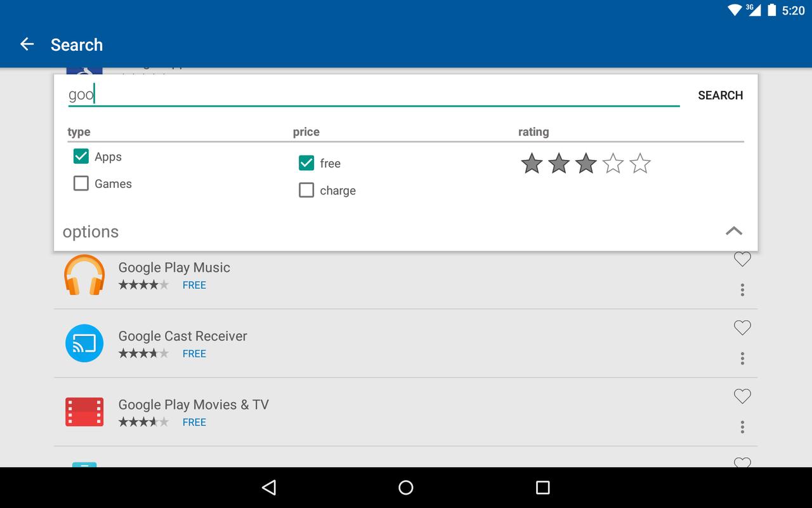
Task: Favorite Google Play Movies & TV heart
Action: coord(742,396)
